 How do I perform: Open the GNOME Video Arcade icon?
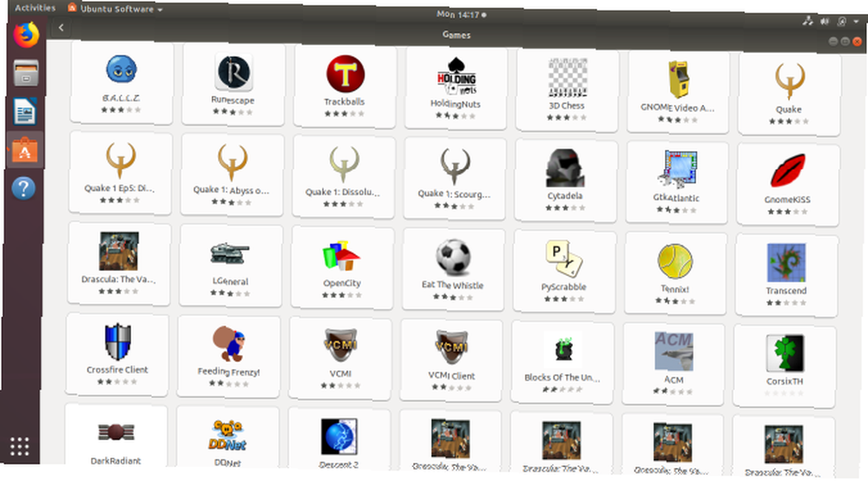(x=679, y=80)
